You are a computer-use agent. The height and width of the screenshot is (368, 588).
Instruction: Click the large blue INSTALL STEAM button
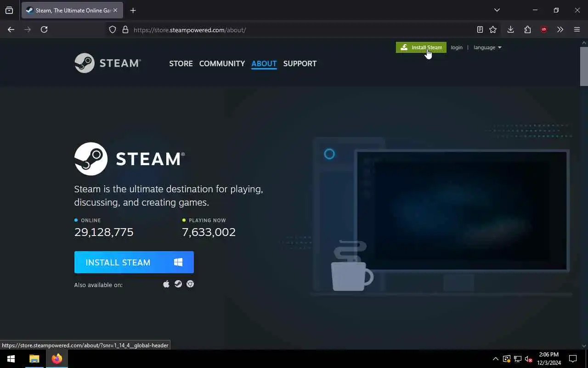pyautogui.click(x=134, y=262)
